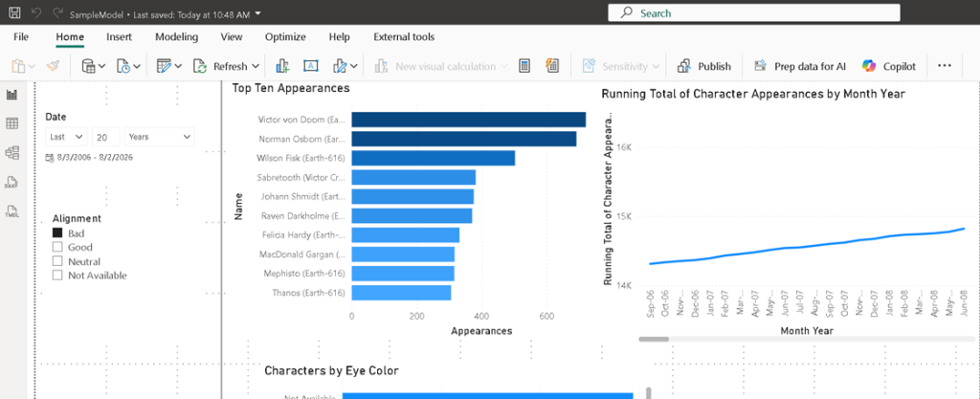Expand the Recent sources dropdown arrow
Viewport: 980px width, 399px height.
tap(137, 66)
